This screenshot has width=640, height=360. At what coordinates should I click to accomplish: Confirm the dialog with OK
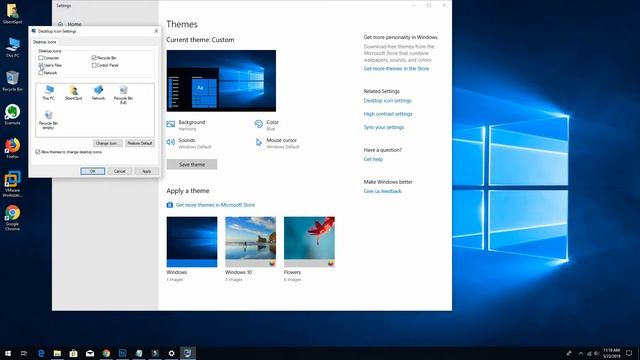point(93,171)
